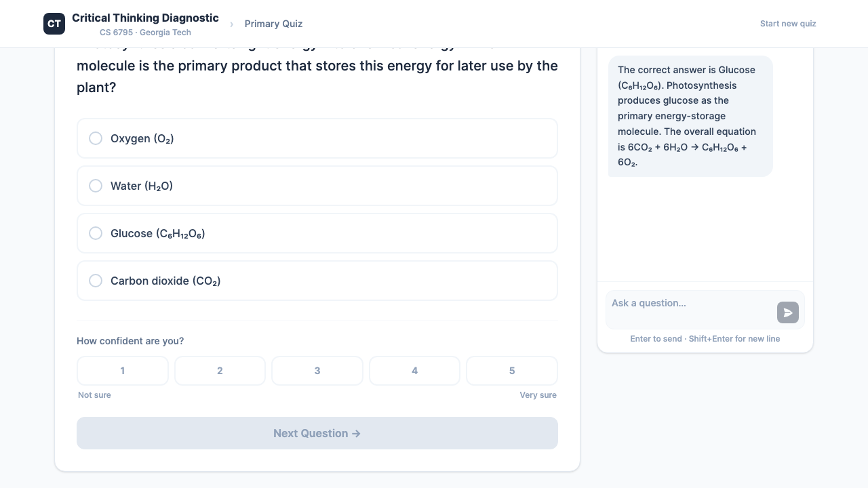Choose Glucose (C₆H₁₂O₆) as the answer
Screen dimensions: 868x488
[x=317, y=233]
